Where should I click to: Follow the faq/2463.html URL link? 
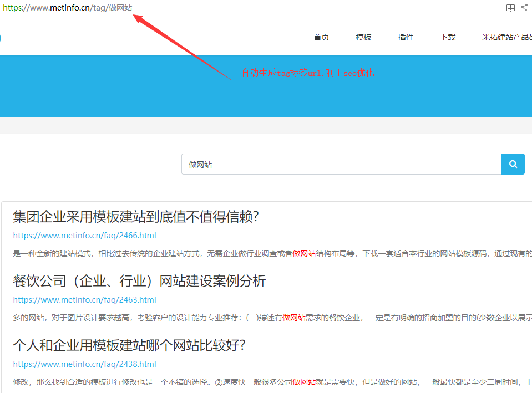[84, 300]
